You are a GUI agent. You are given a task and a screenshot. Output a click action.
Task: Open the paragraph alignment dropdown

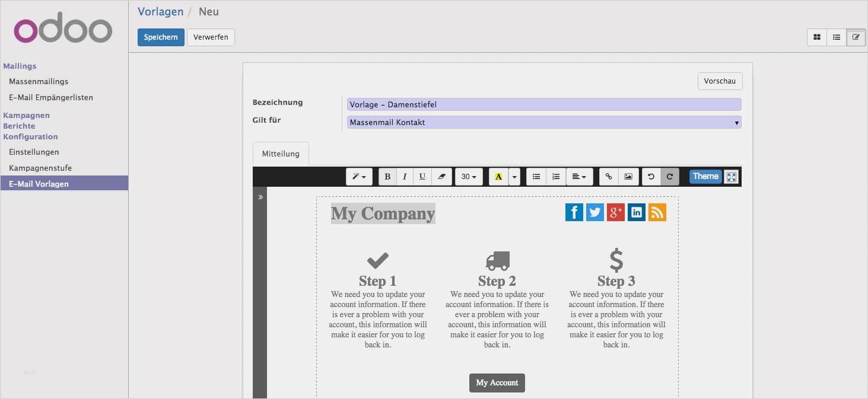(x=579, y=177)
